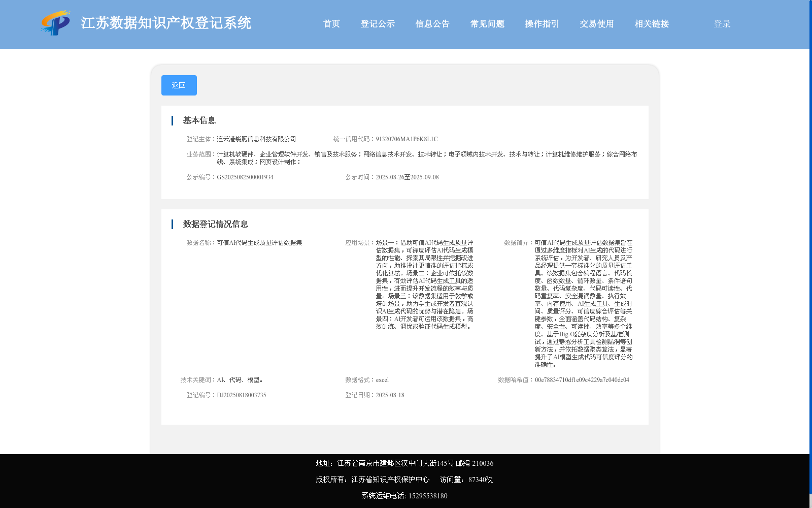Click publicity period 2025-08-26至2025-09-08

tap(407, 177)
